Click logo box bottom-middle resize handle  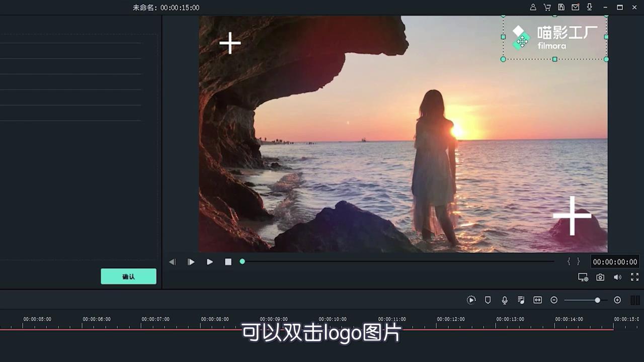click(554, 59)
